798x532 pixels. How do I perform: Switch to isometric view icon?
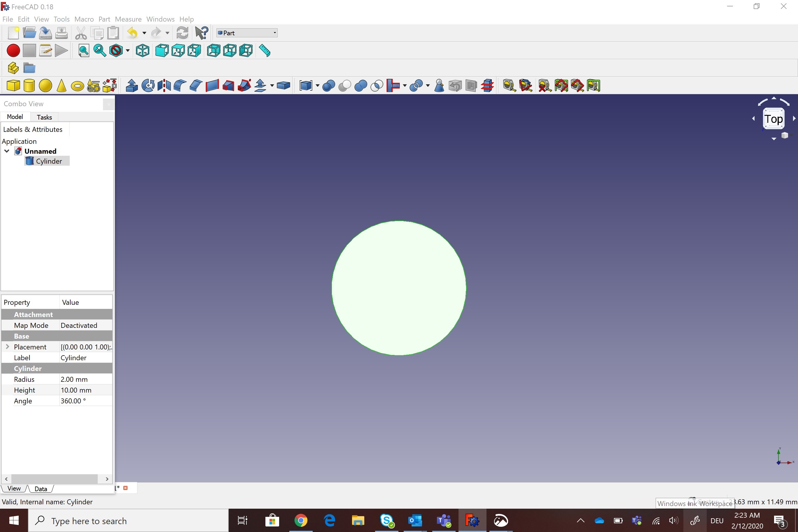[x=143, y=51]
